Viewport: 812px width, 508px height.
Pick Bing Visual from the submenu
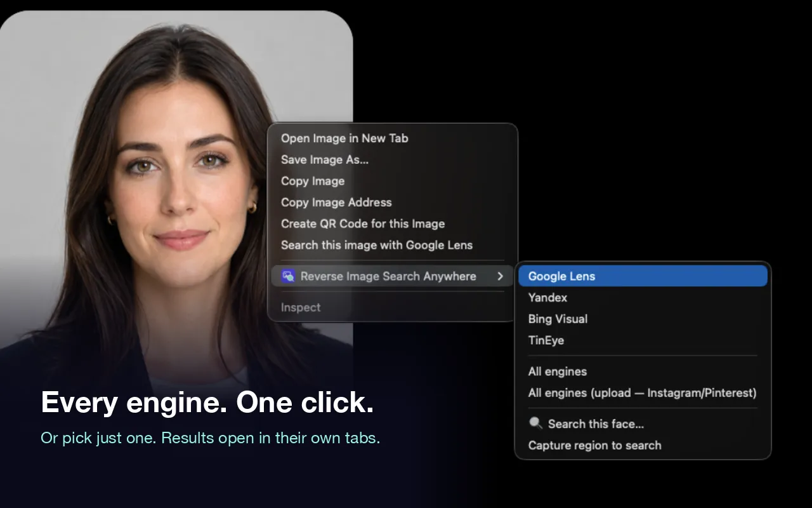click(558, 319)
